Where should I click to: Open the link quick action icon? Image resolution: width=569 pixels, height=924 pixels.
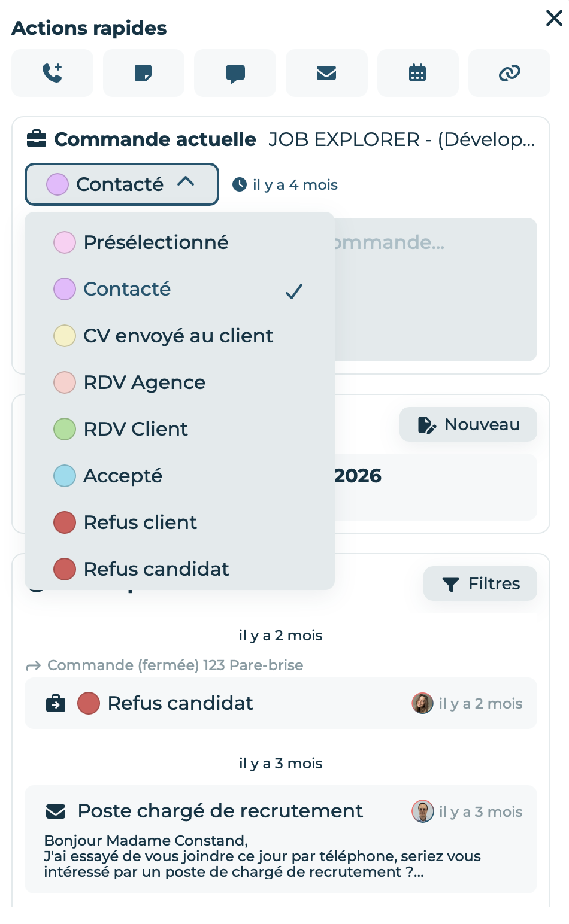(509, 73)
